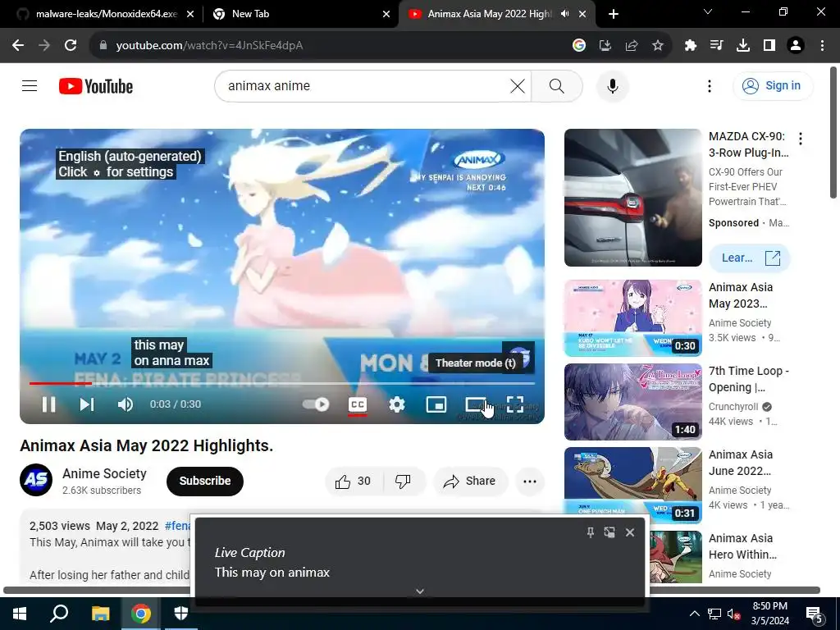Screen dimensions: 840x630
Task: Open more actions ellipsis below video
Action: pyautogui.click(x=530, y=482)
